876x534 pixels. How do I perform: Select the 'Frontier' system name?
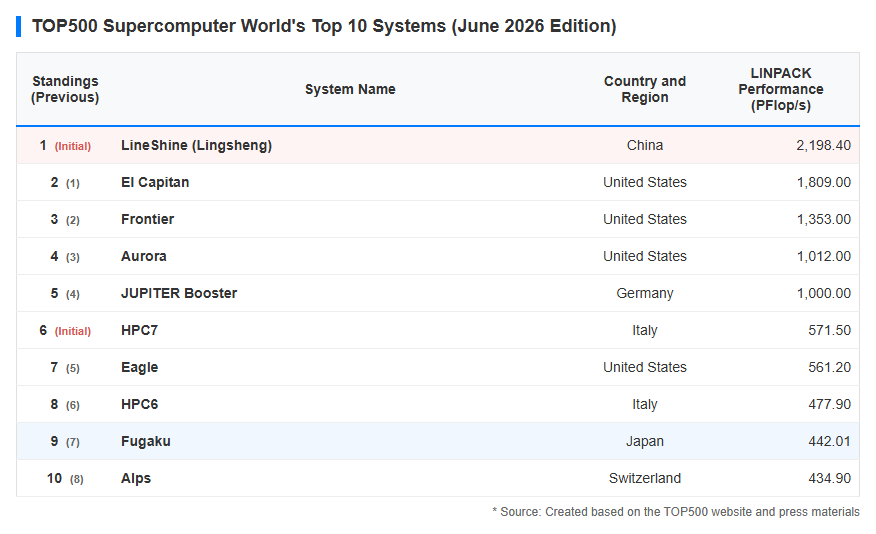pyautogui.click(x=147, y=219)
